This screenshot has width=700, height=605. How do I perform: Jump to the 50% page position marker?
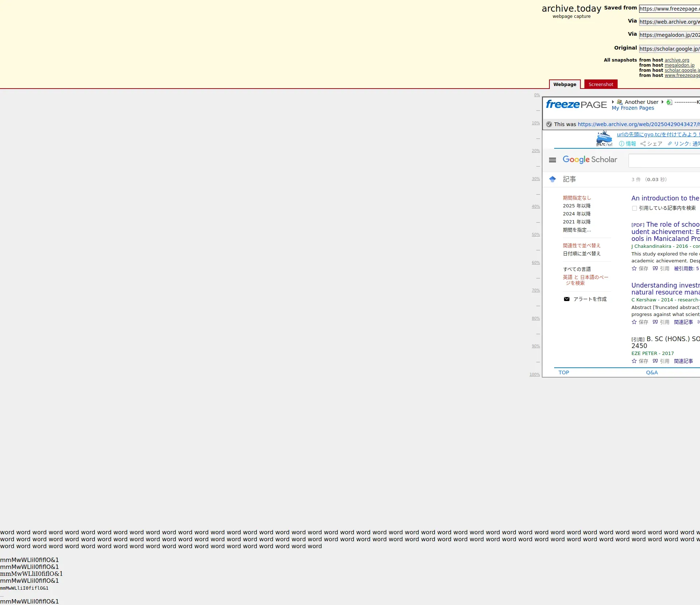535,235
